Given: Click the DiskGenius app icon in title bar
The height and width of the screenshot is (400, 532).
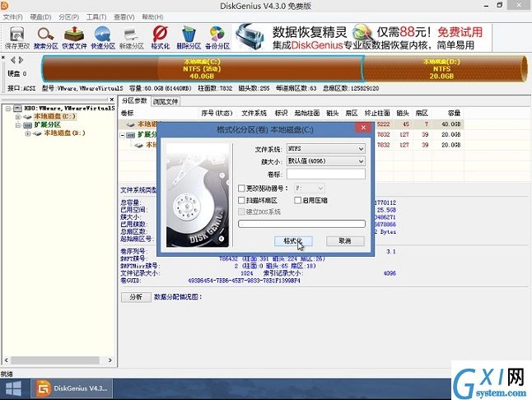Looking at the screenshot, I should 4,5.
